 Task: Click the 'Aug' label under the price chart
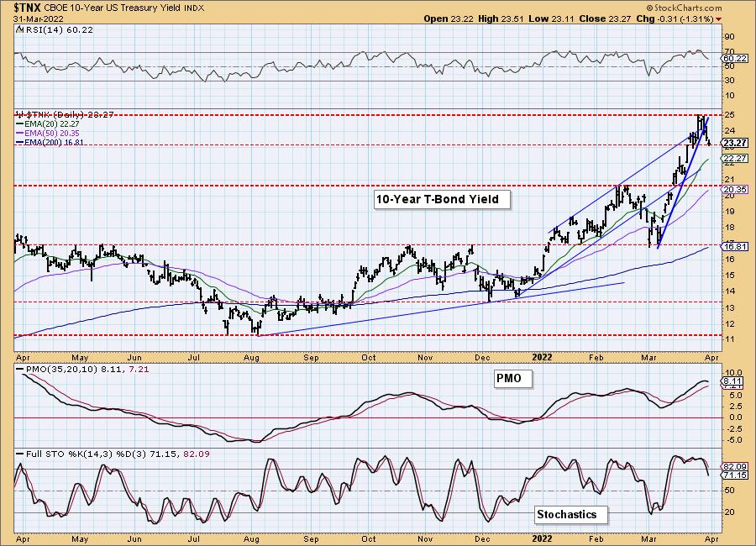pyautogui.click(x=252, y=357)
